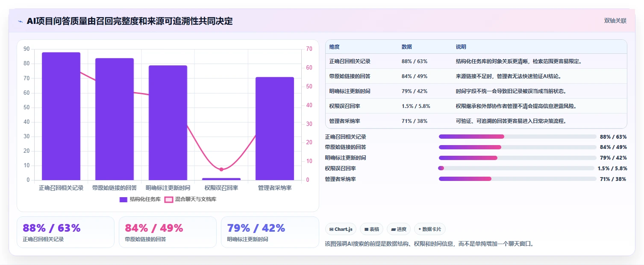Click the 权限误召回率 row label in the table
The height and width of the screenshot is (265, 644).
(345, 106)
